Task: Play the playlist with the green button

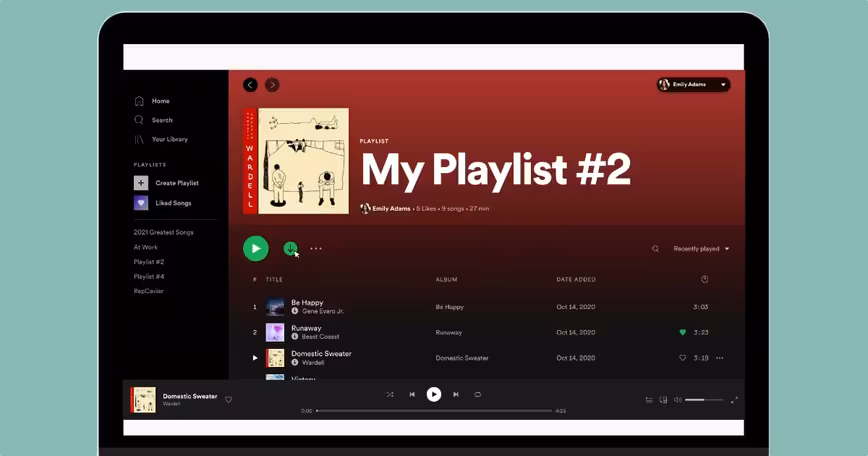Action: (256, 248)
